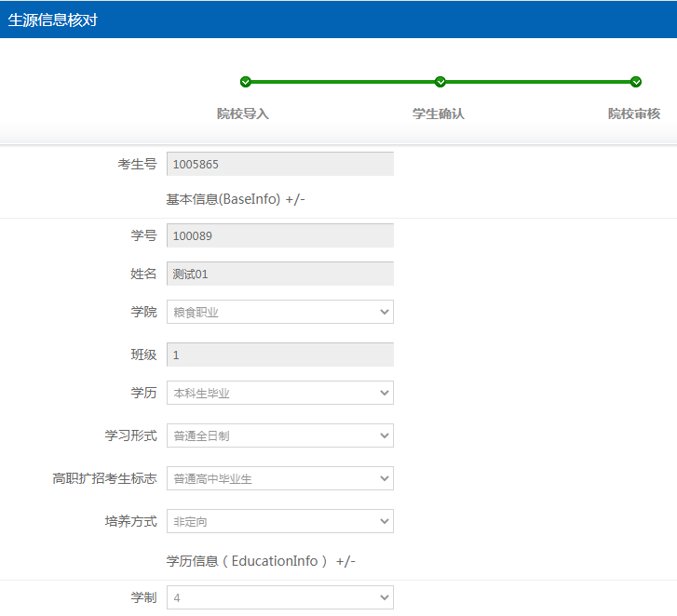Expand the 培养方式 dropdown
The width and height of the screenshot is (677, 616).
coord(279,521)
